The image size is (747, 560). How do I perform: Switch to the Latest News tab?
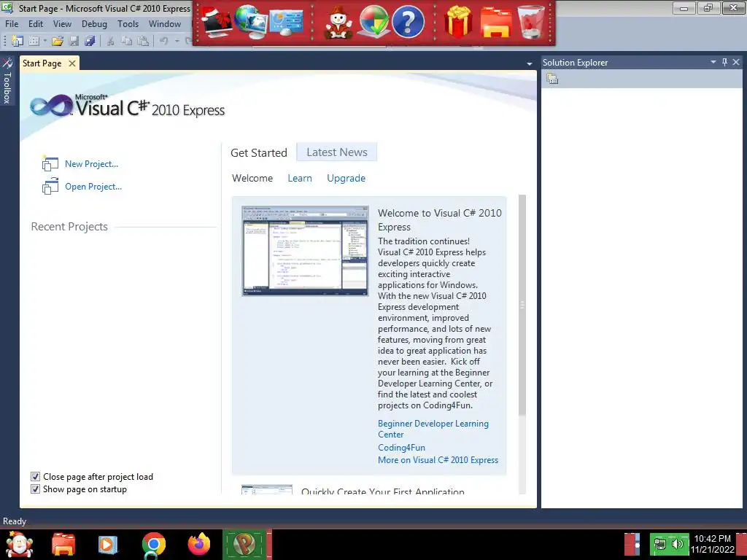coord(337,152)
